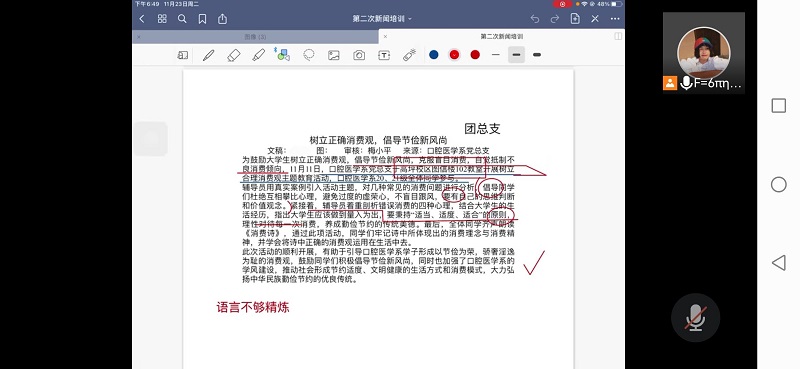Redo the last action
800x369 pixels.
555,19
